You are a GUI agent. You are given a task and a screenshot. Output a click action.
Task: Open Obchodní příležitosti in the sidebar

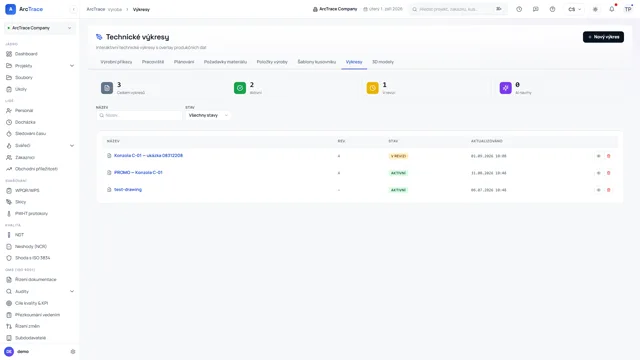[36, 169]
